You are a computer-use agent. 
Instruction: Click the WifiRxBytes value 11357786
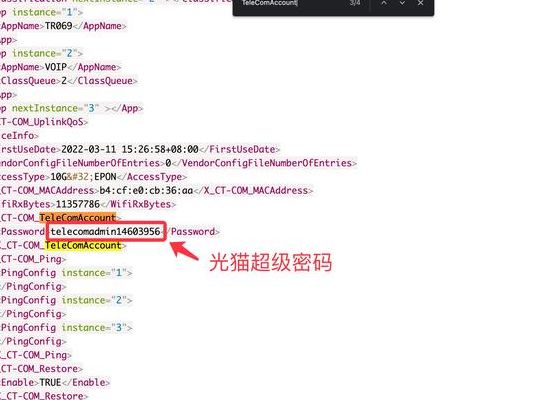78,204
